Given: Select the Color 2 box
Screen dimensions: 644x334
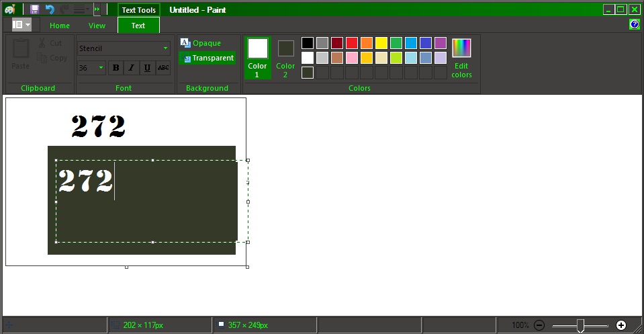Looking at the screenshot, I should click(x=285, y=58).
